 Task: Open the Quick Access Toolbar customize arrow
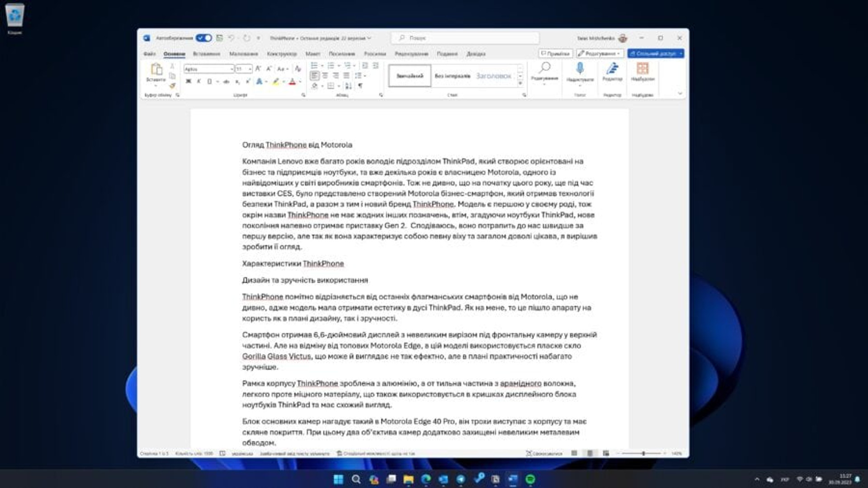coord(258,38)
